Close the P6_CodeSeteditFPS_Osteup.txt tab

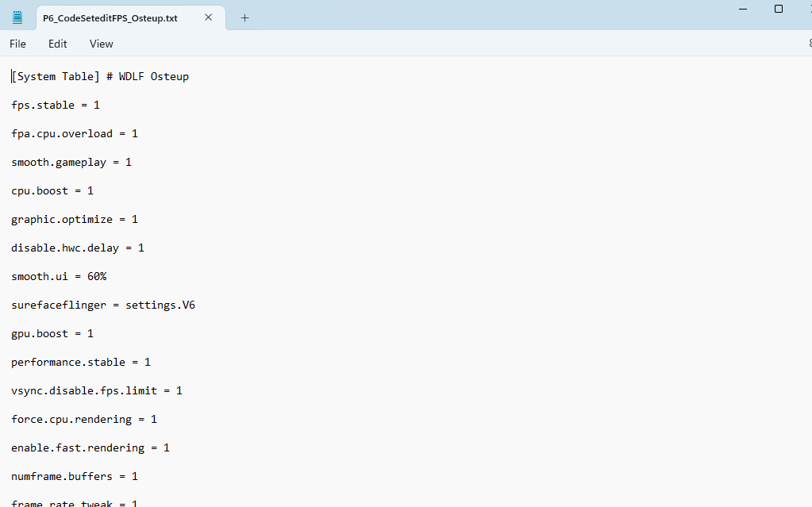(209, 17)
